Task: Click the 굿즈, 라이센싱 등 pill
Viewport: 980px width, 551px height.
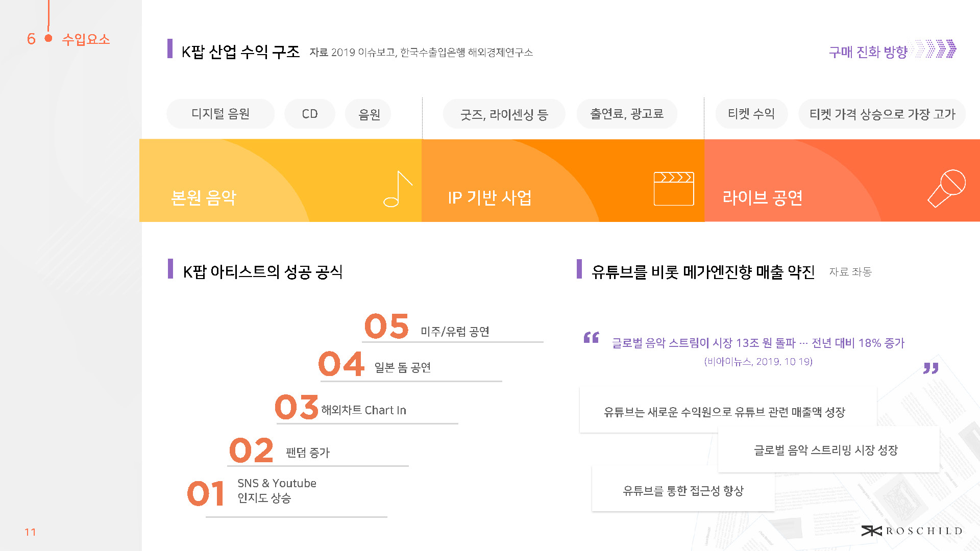Action: coord(504,114)
